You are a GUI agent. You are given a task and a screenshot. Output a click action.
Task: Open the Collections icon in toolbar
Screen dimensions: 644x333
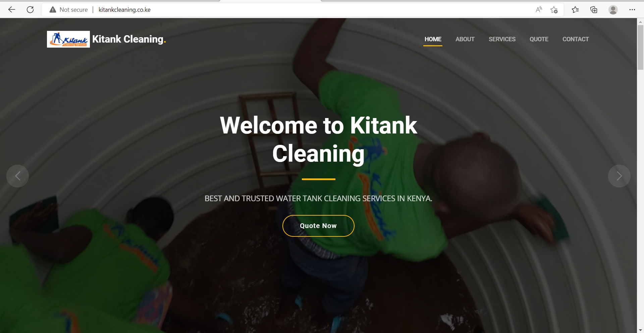click(594, 10)
